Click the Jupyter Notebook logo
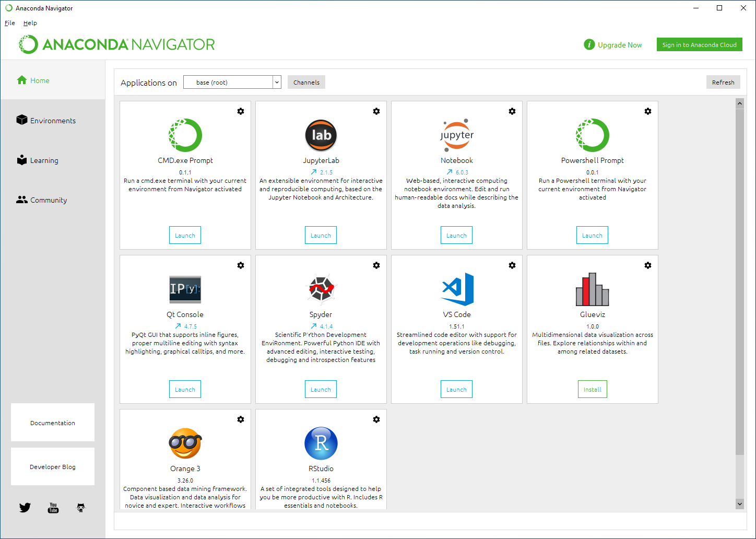756x539 pixels. coord(457,135)
